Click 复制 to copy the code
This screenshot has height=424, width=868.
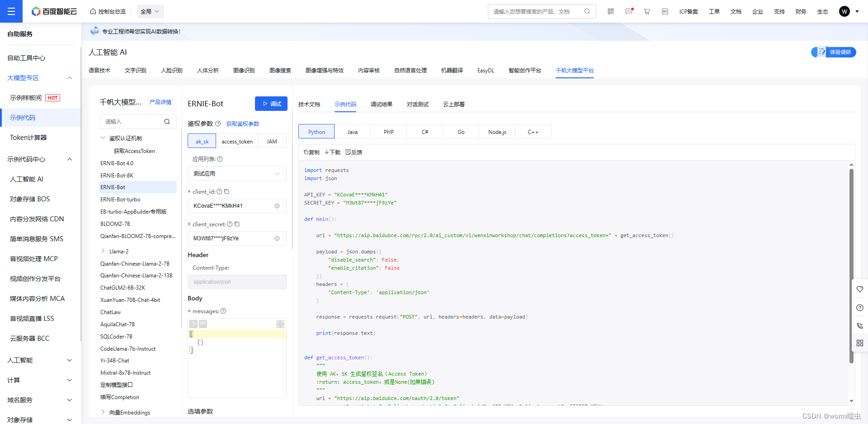pos(311,152)
